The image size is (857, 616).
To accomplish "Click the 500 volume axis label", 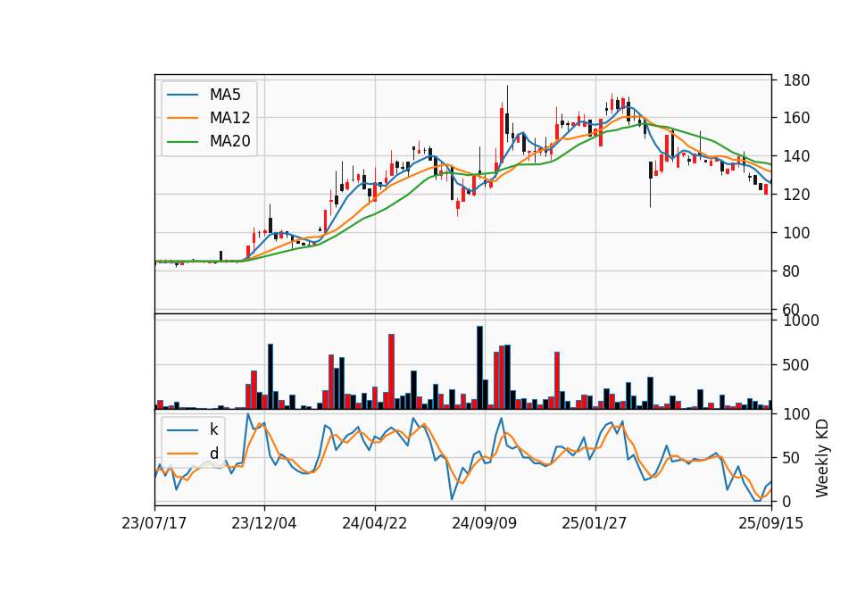I will tap(796, 365).
